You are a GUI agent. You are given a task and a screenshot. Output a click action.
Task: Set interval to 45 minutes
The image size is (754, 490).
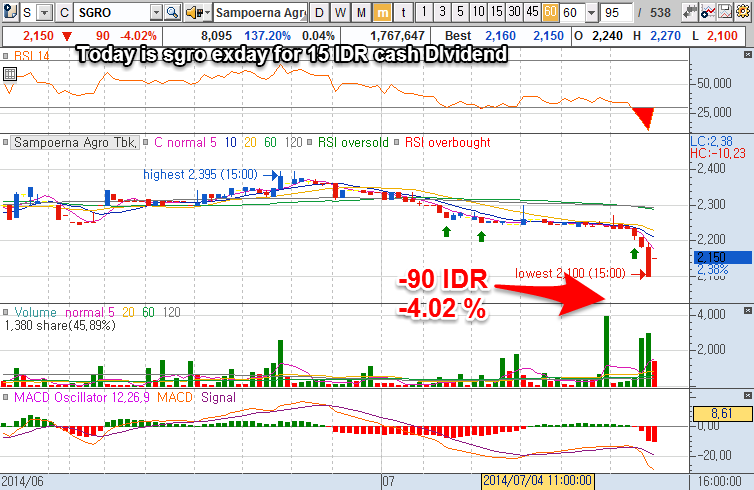(532, 12)
